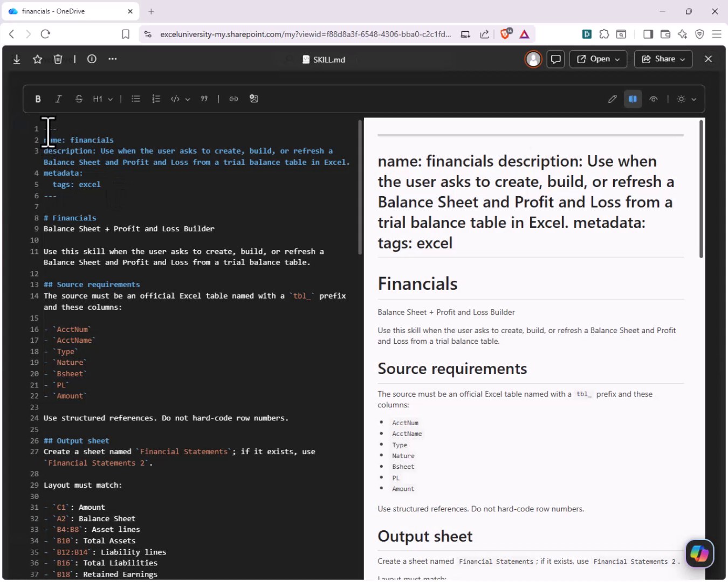Open Brave Rewards triangle icon
This screenshot has width=728, height=582.
[524, 34]
